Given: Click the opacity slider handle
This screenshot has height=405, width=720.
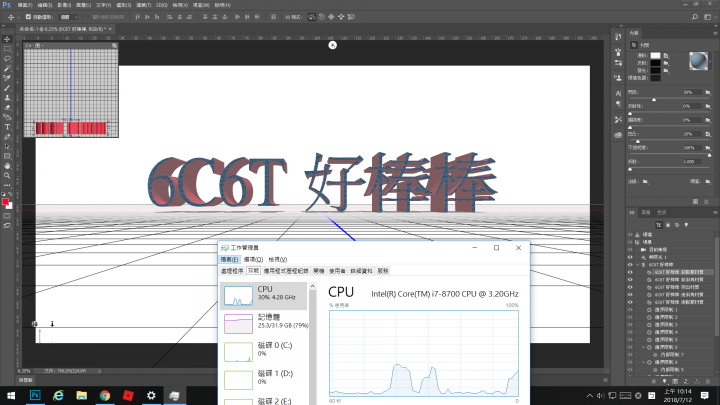Looking at the screenshot, I should 709,155.
